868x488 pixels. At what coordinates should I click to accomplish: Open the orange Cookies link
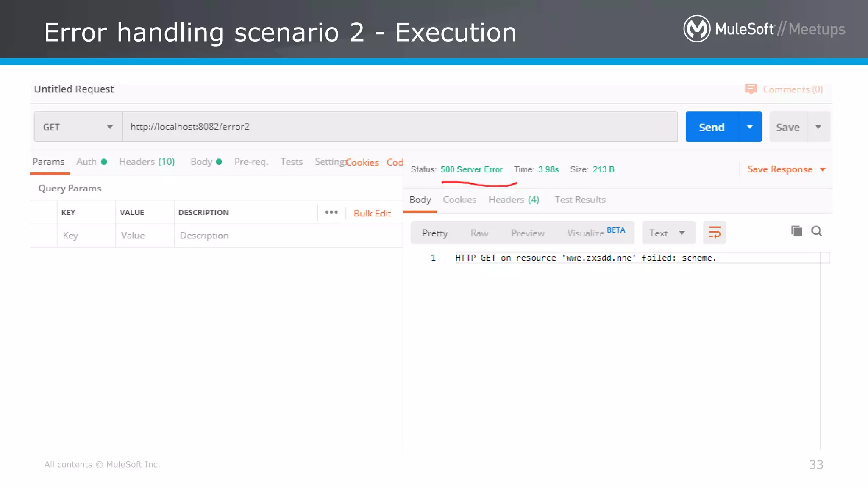point(362,163)
